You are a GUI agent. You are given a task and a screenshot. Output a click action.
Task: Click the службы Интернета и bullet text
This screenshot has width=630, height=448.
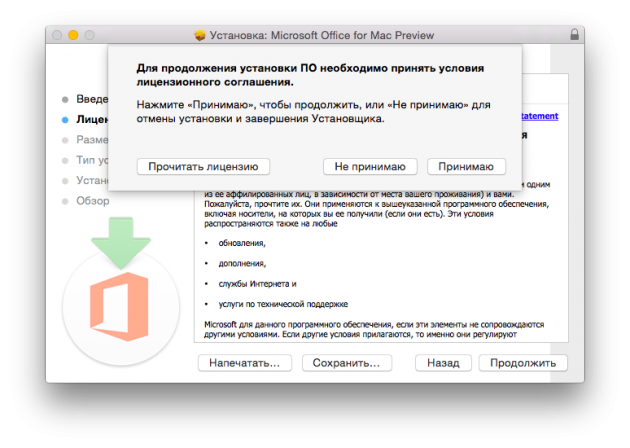point(258,284)
